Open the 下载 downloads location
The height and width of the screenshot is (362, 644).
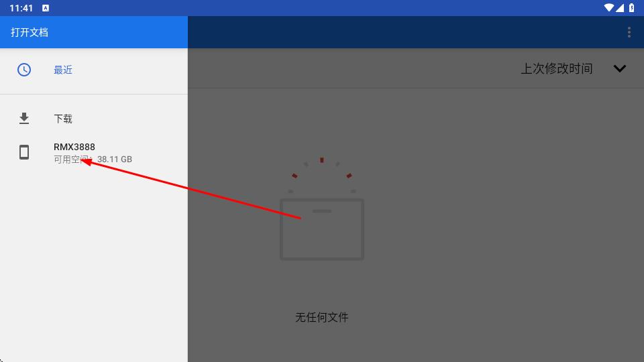click(x=94, y=119)
